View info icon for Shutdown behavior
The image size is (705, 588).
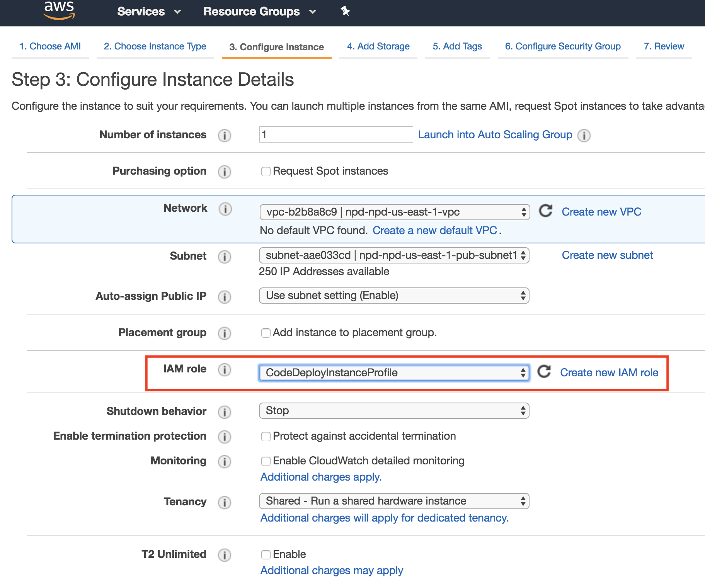click(225, 412)
